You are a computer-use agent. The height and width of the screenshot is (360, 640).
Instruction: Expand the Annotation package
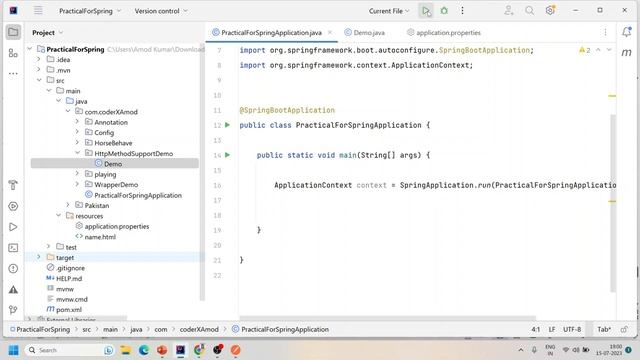pos(78,122)
